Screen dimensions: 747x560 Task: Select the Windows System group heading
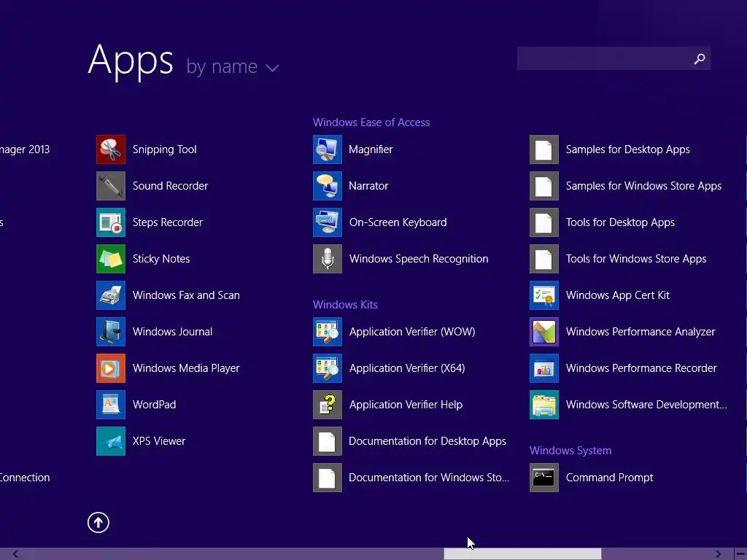[570, 451]
